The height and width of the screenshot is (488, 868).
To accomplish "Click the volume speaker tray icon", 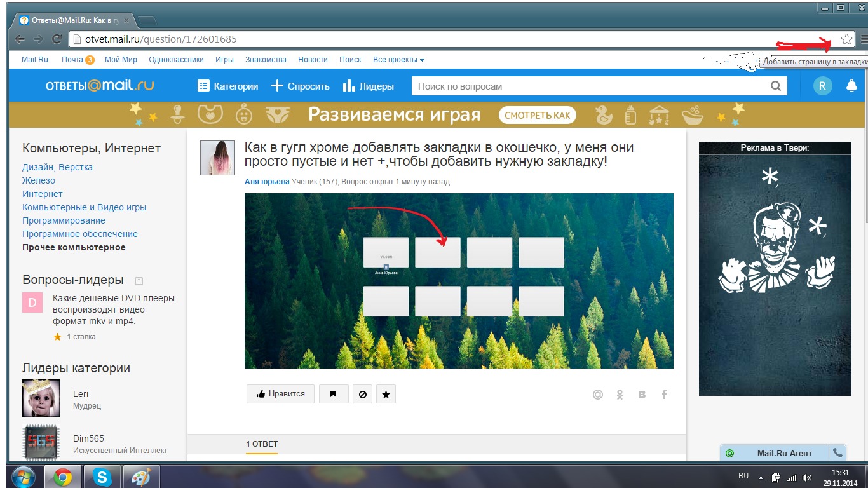I will coord(807,477).
